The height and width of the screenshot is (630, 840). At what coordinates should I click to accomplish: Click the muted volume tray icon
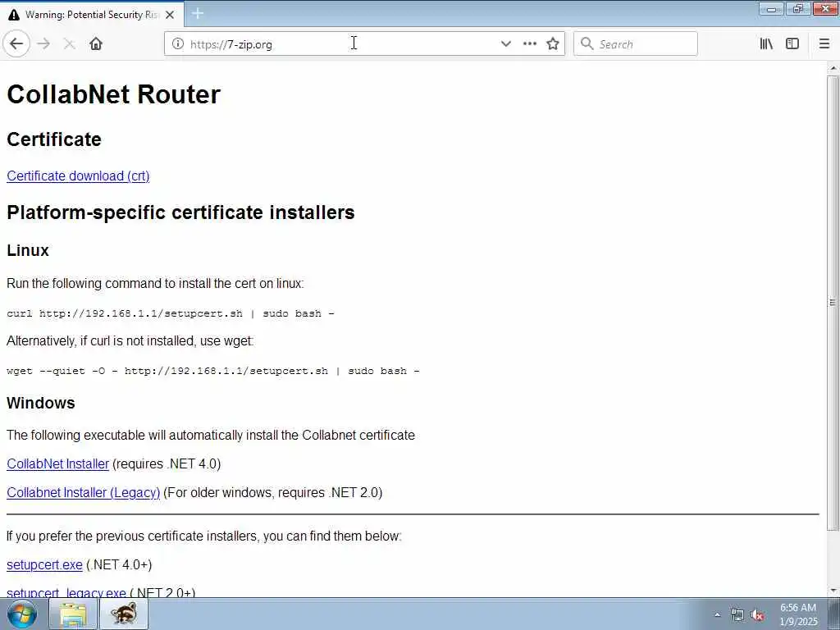tap(757, 615)
